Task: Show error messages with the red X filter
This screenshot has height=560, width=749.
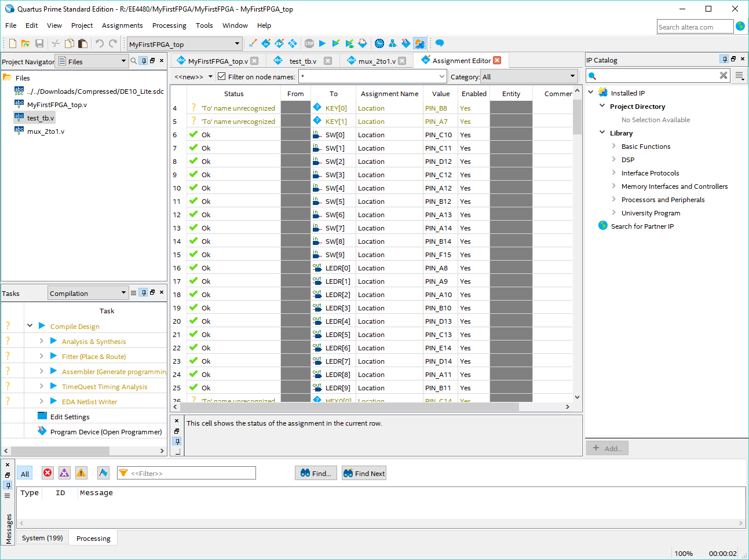Action: [x=48, y=473]
